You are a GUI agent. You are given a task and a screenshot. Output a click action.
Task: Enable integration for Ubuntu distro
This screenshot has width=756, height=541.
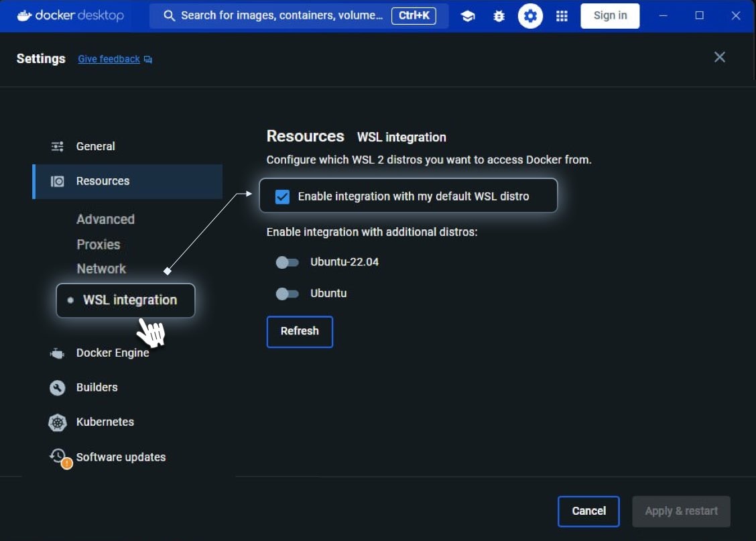pos(287,294)
